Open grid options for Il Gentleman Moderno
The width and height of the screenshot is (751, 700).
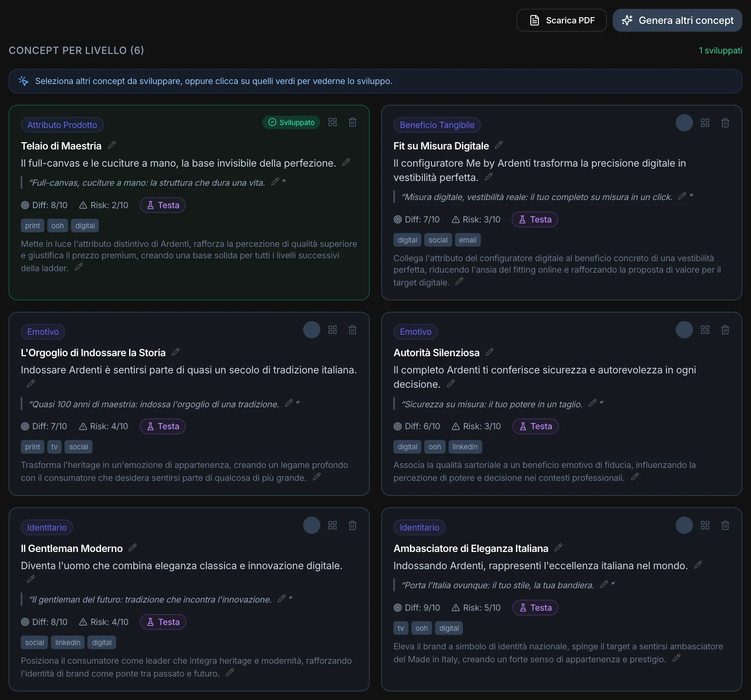[333, 525]
